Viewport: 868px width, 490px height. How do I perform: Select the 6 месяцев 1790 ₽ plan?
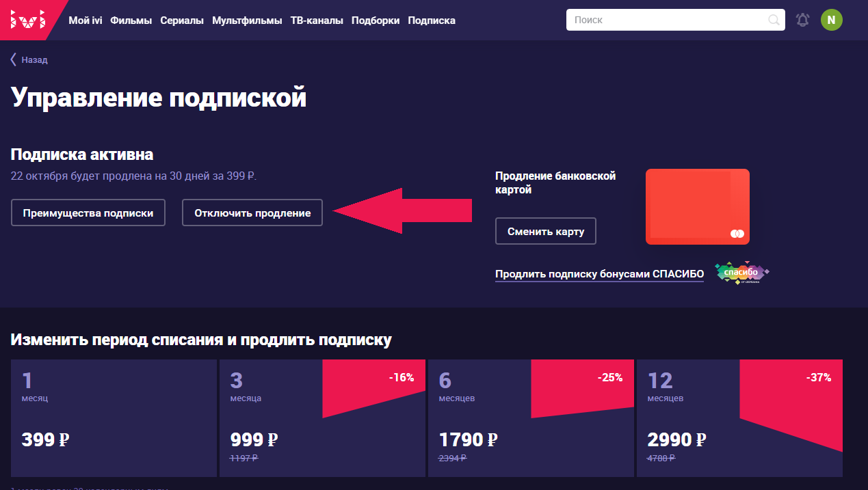click(531, 418)
